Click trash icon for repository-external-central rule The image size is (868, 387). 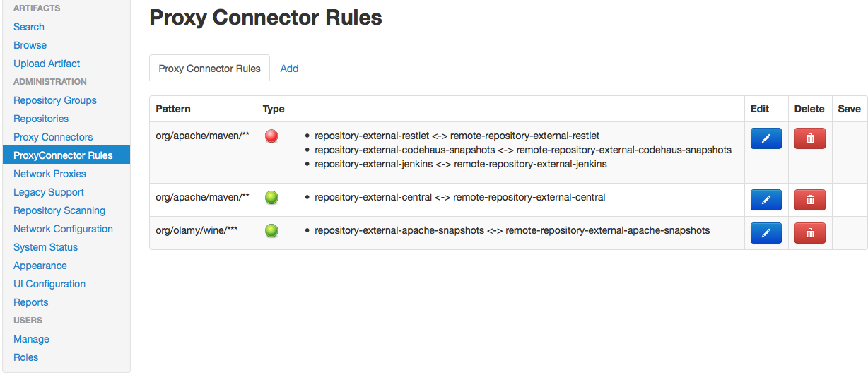pos(809,200)
